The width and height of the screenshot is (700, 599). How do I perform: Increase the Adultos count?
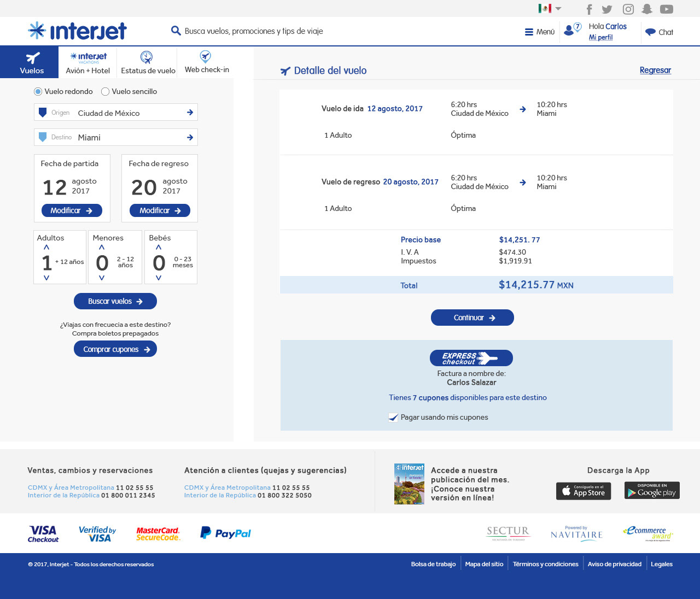click(46, 248)
